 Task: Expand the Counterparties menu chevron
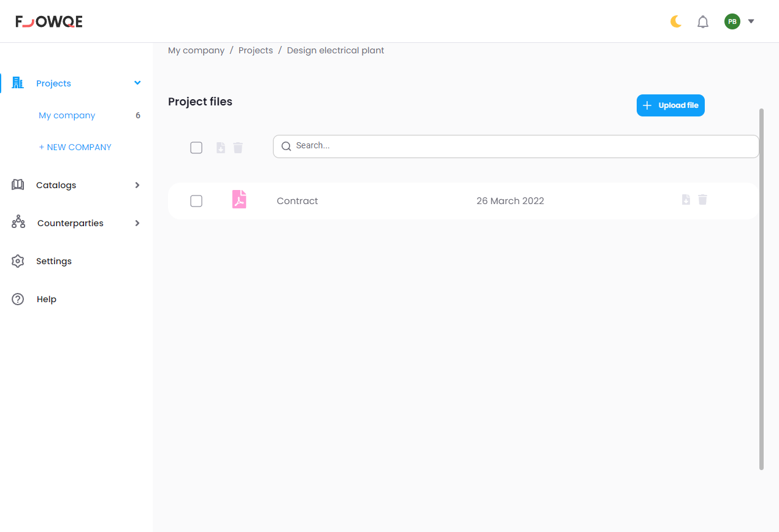(137, 223)
